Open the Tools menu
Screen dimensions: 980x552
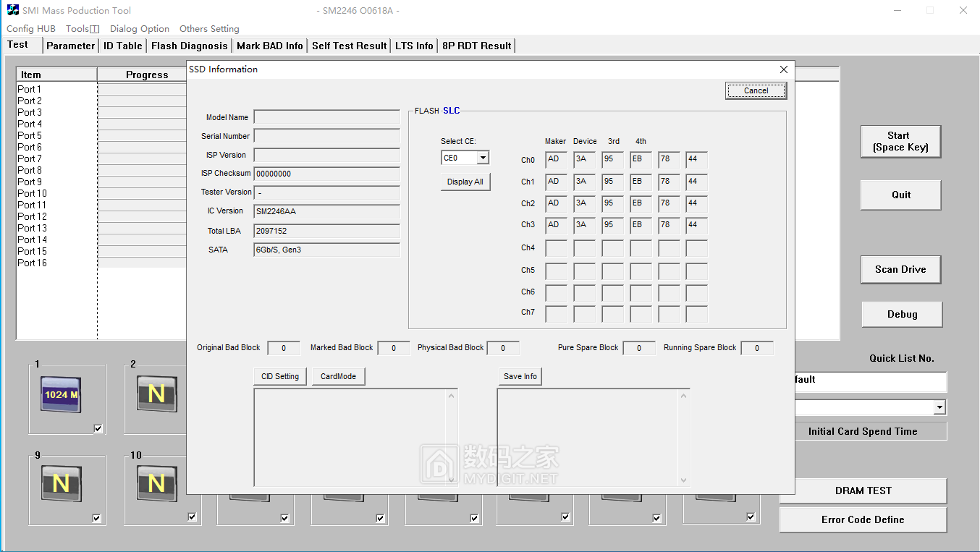tap(83, 29)
